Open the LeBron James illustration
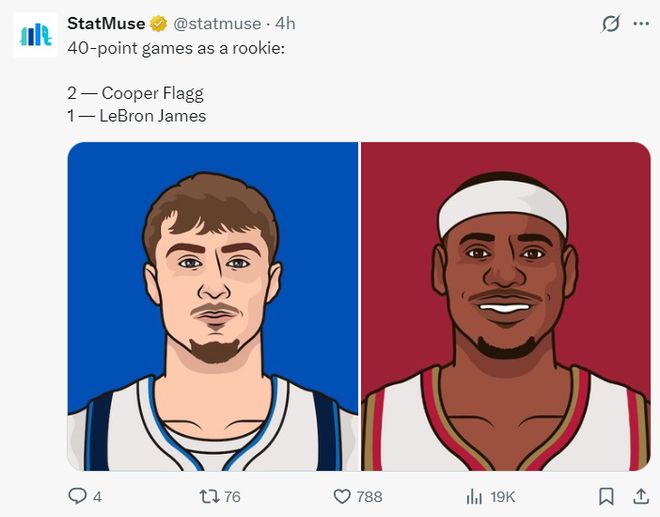 [506, 306]
